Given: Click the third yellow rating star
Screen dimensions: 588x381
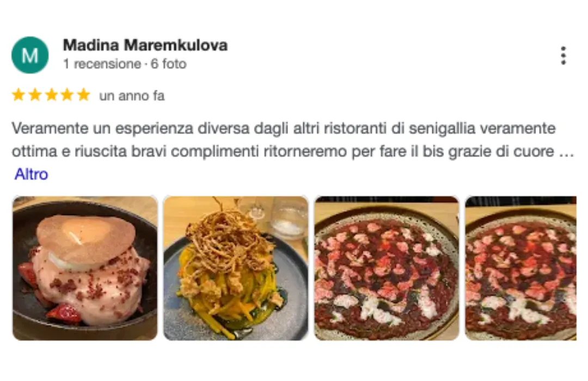Looking at the screenshot, I should (51, 95).
